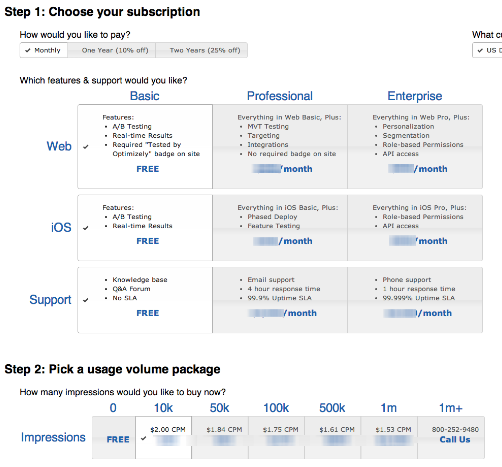Select Basic support with Knowledge base

tap(145, 300)
